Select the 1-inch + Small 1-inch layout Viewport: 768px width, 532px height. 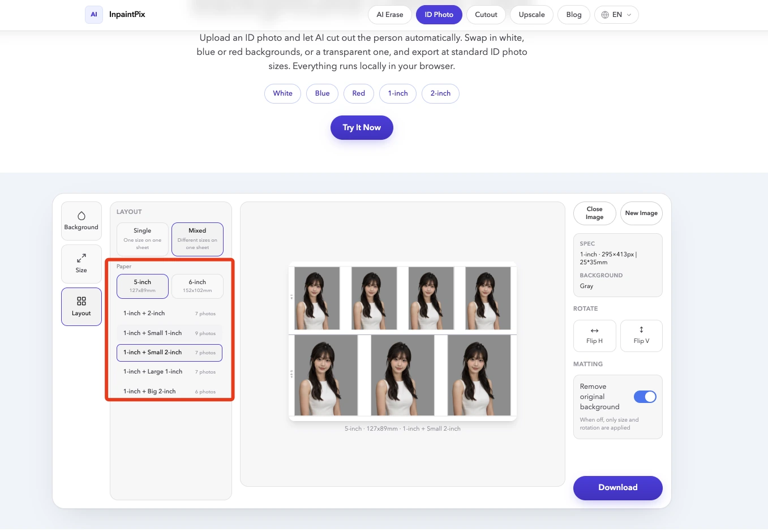[170, 333]
